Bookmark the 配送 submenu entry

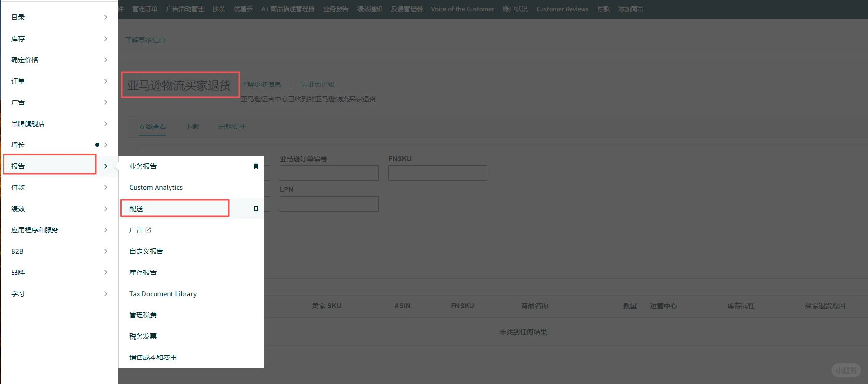point(256,209)
